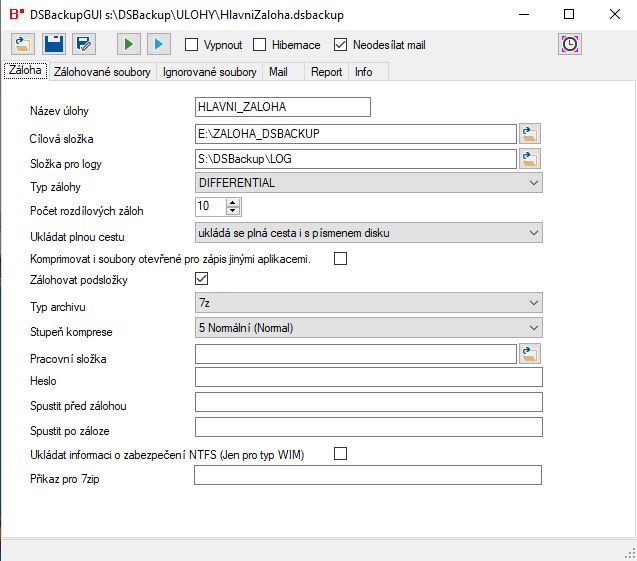This screenshot has width=637, height=561.
Task: Browse for Pracovní složka folder
Action: [530, 354]
